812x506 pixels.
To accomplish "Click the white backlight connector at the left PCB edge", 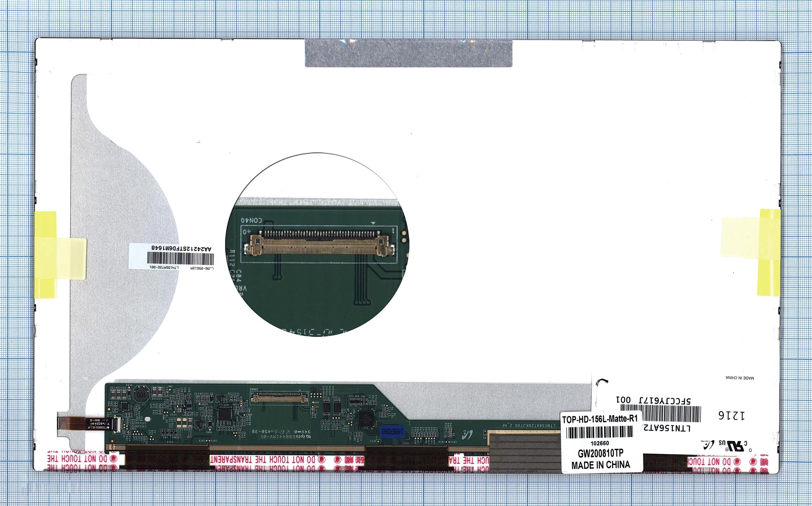I will pos(118,425).
